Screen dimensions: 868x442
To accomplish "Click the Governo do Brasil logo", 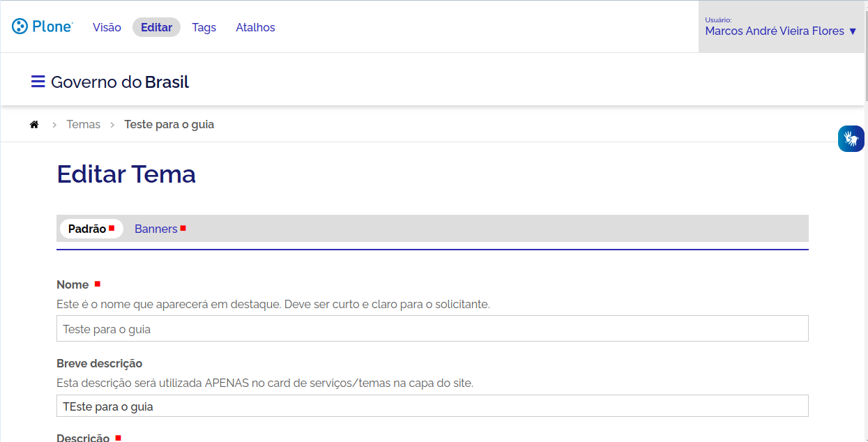I will pos(119,82).
